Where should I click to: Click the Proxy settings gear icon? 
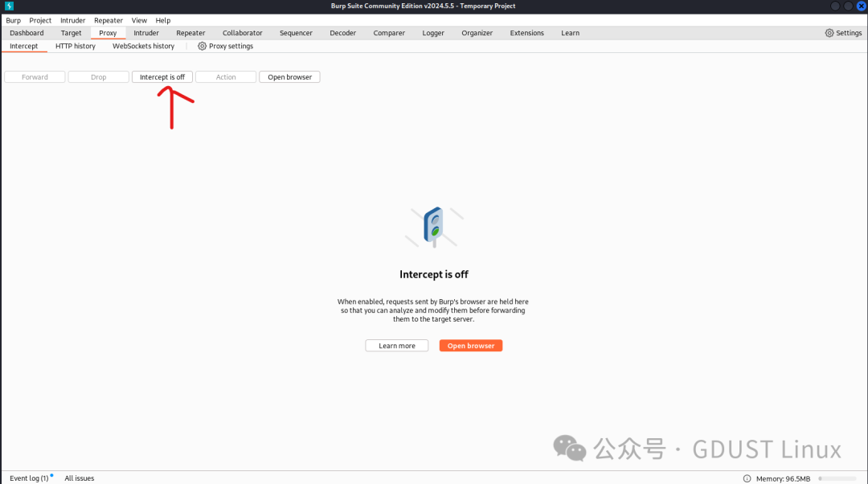202,46
